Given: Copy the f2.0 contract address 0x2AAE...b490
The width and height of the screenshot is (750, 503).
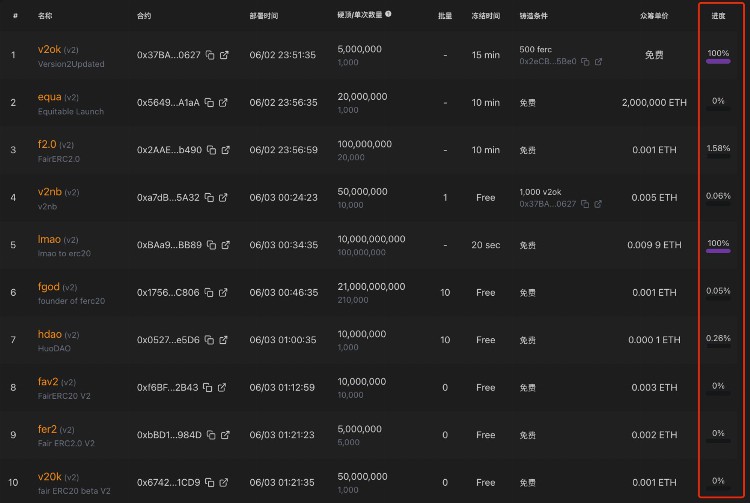Looking at the screenshot, I should (x=211, y=150).
